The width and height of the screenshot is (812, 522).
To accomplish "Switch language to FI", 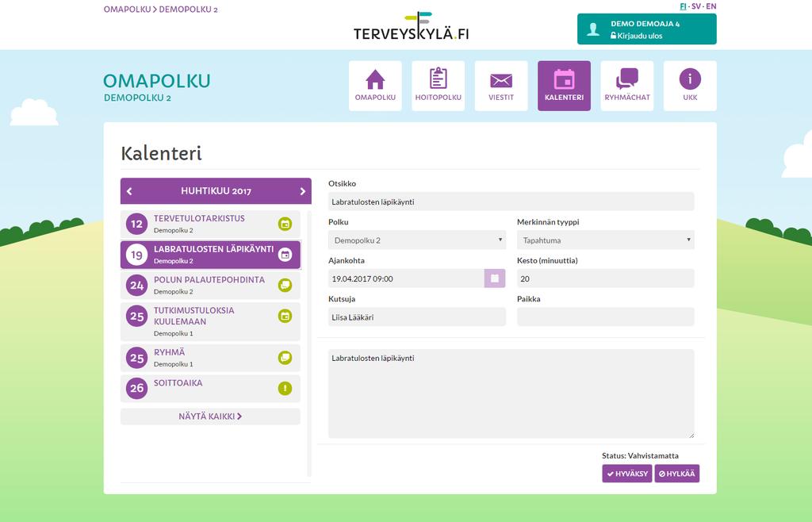I will 683,6.
